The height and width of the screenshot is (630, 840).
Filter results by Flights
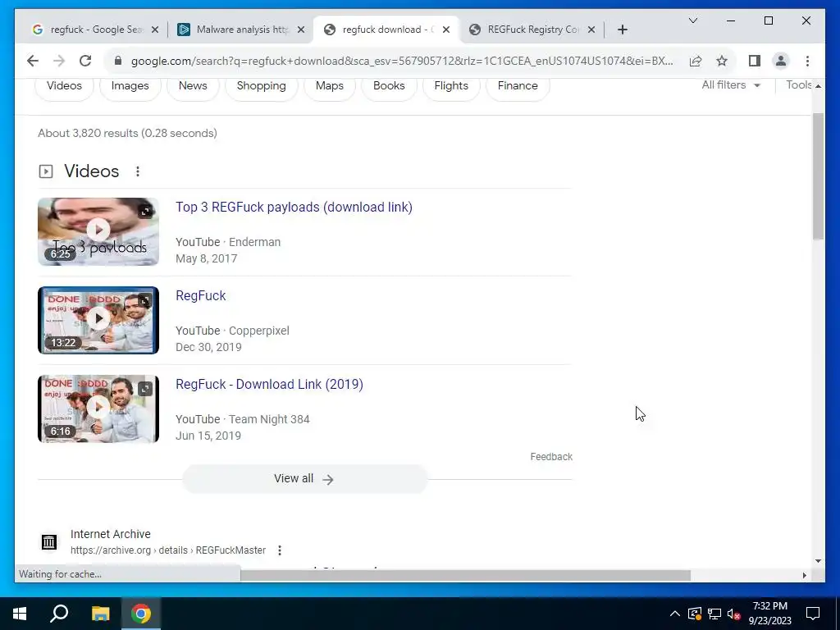(x=451, y=85)
